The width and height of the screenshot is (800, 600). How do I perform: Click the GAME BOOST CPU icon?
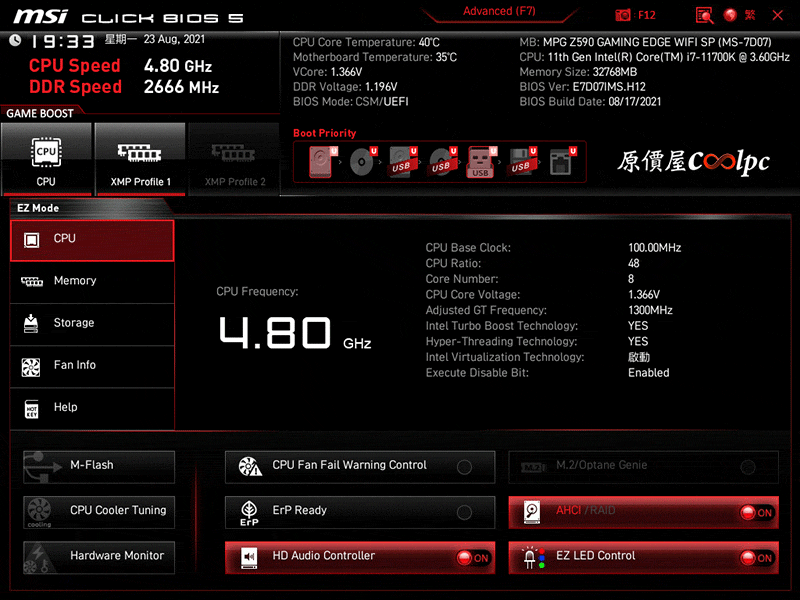click(x=46, y=158)
